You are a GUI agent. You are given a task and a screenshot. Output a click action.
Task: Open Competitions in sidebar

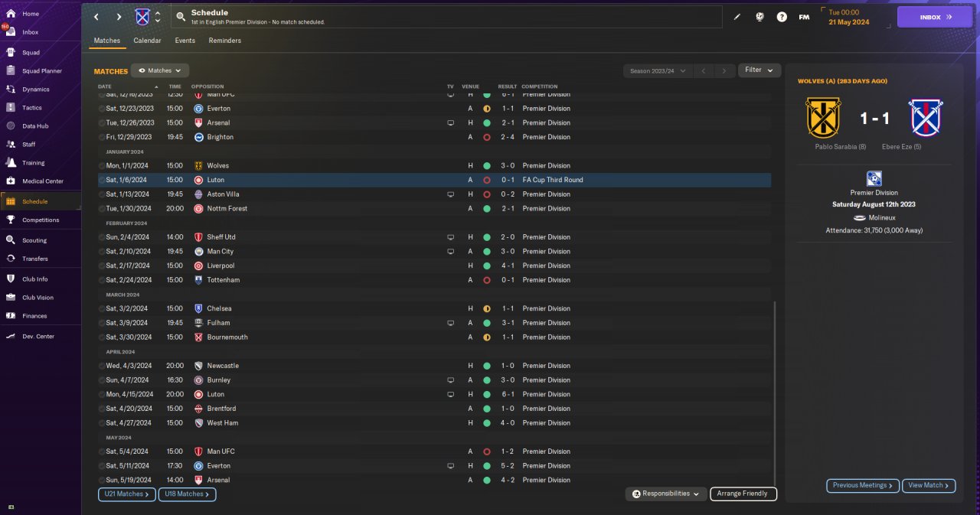pos(40,220)
